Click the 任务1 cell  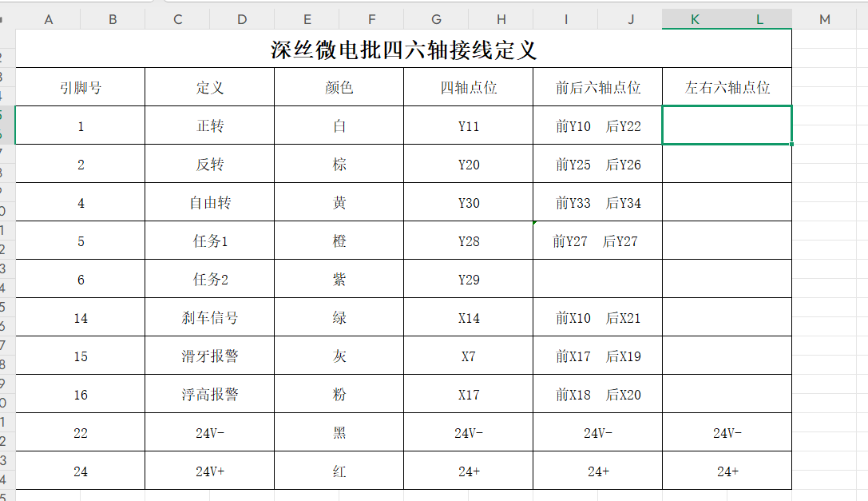click(210, 241)
